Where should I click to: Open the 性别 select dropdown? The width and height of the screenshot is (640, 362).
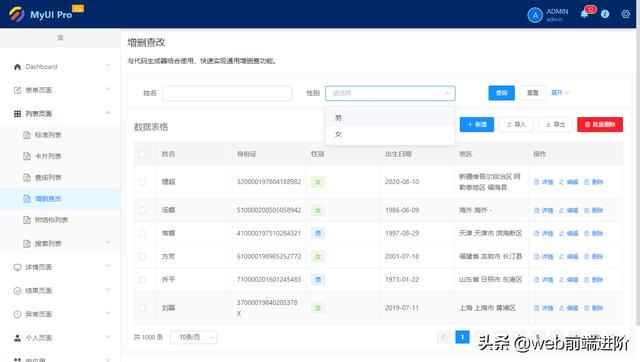tap(390, 93)
